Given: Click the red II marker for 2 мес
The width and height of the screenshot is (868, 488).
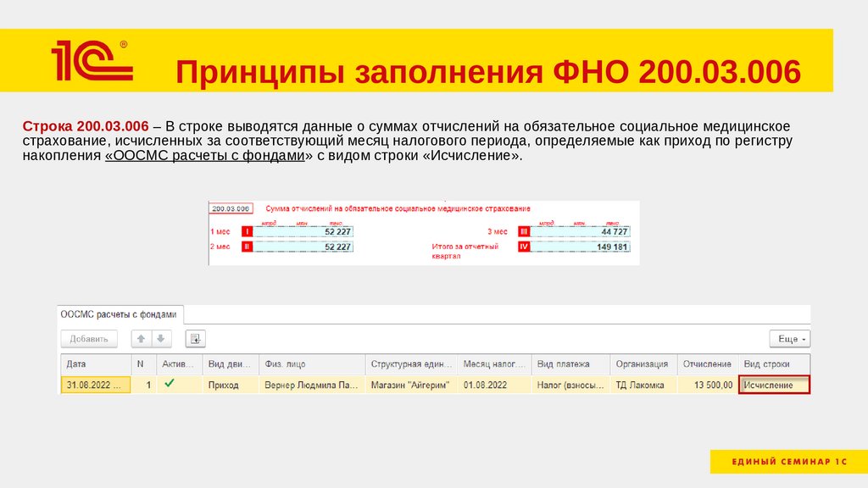Looking at the screenshot, I should click(x=247, y=247).
